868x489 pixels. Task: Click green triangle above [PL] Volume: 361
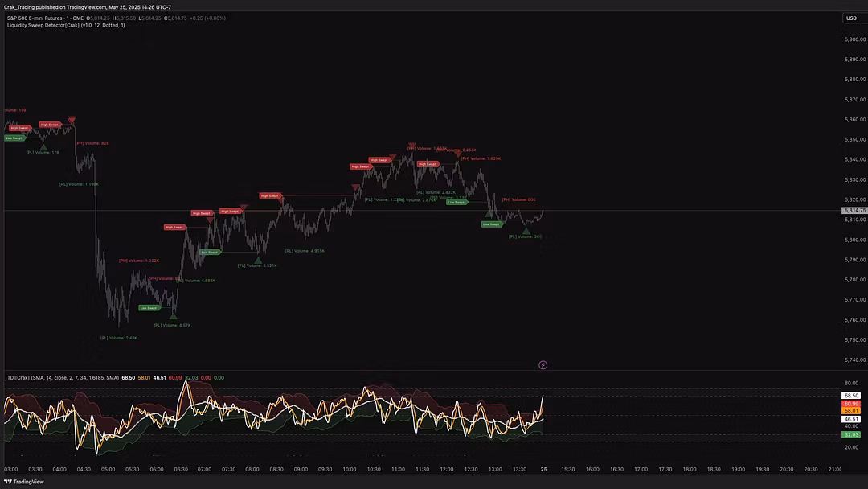point(526,231)
